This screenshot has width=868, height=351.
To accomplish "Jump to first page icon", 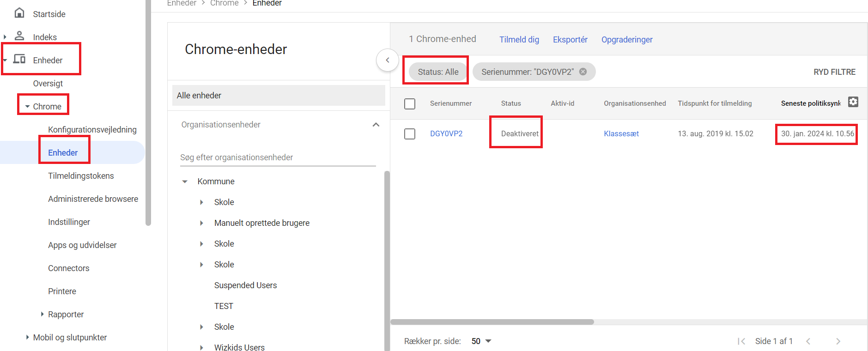I will tap(741, 341).
